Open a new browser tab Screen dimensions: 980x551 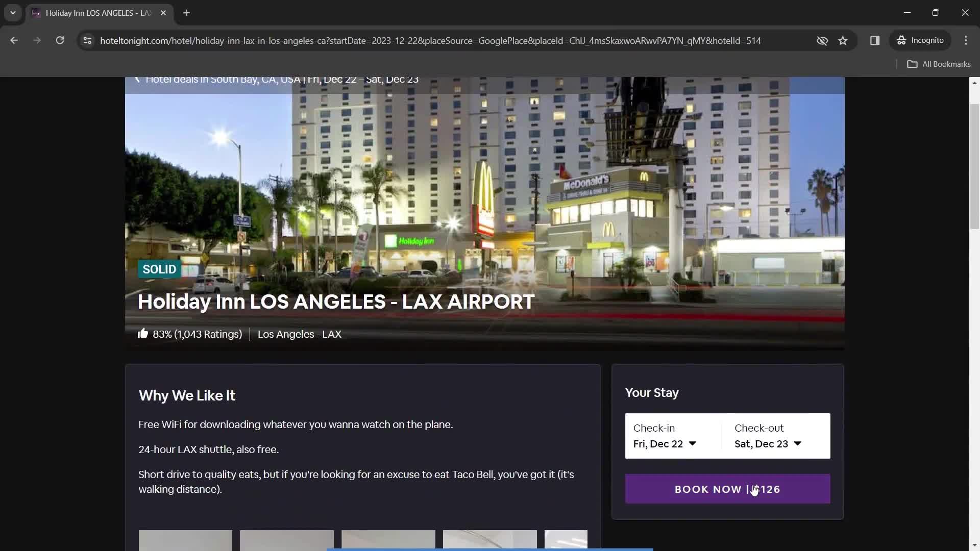[186, 13]
